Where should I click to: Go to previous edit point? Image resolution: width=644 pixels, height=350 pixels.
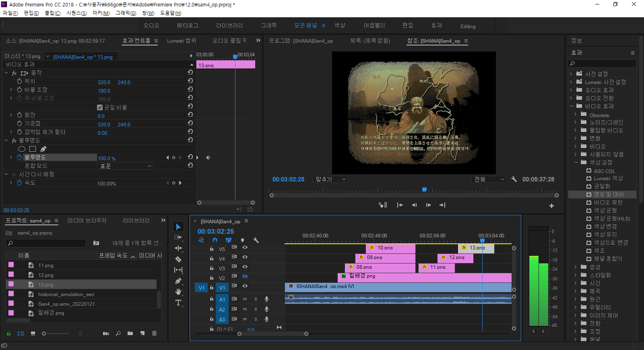(400, 205)
